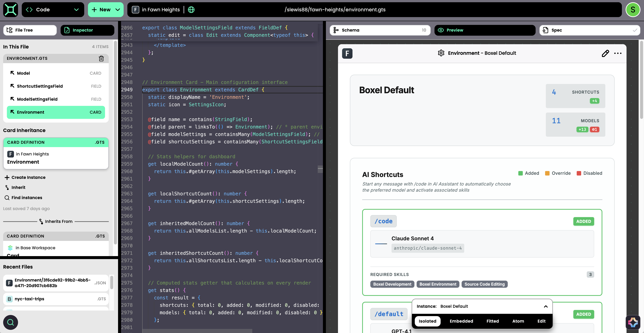Click the Models stat tile

(x=575, y=124)
